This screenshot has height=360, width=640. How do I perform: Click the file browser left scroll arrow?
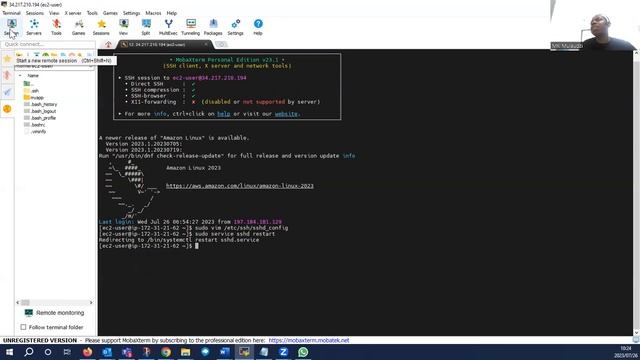(x=18, y=302)
